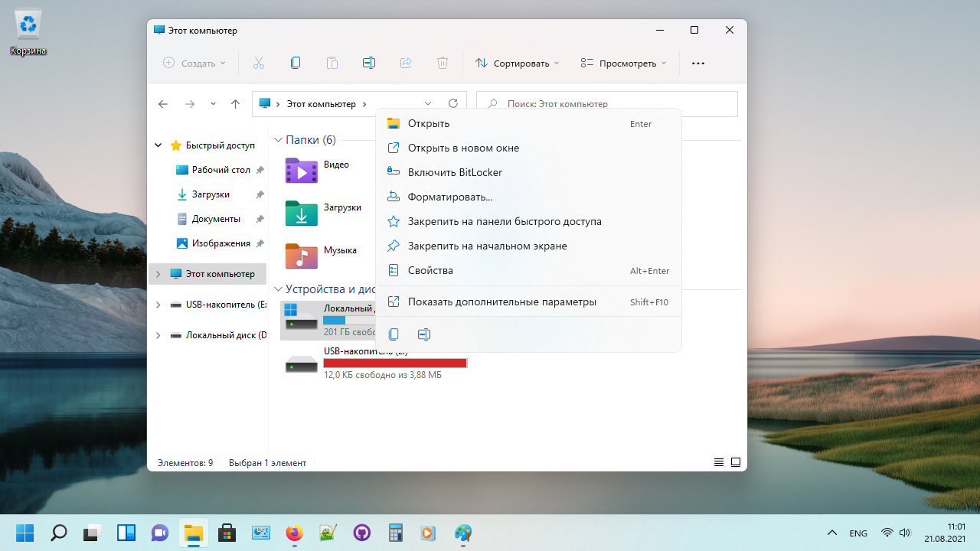Choose Закрепить на начальном экране
This screenshot has height=551, width=980.
pyautogui.click(x=528, y=246)
